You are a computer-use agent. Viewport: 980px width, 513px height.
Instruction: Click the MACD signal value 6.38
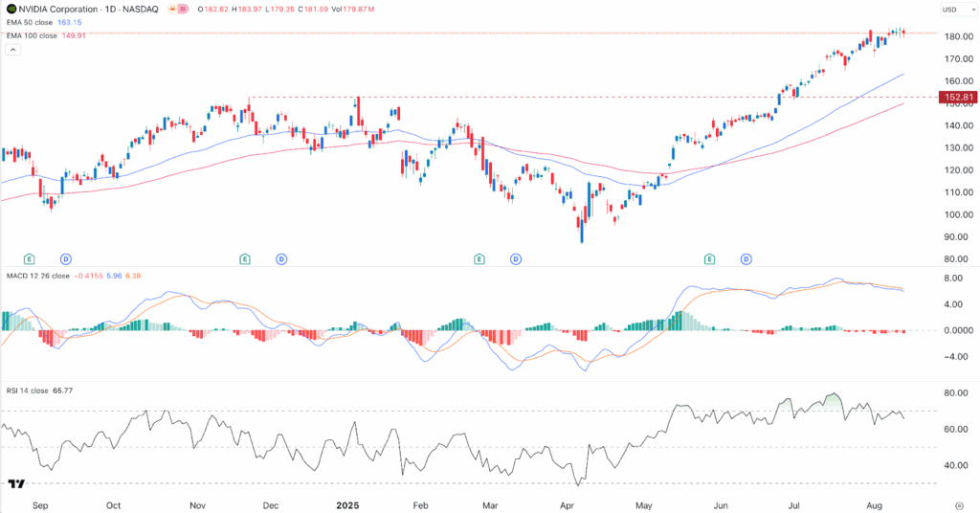point(133,276)
